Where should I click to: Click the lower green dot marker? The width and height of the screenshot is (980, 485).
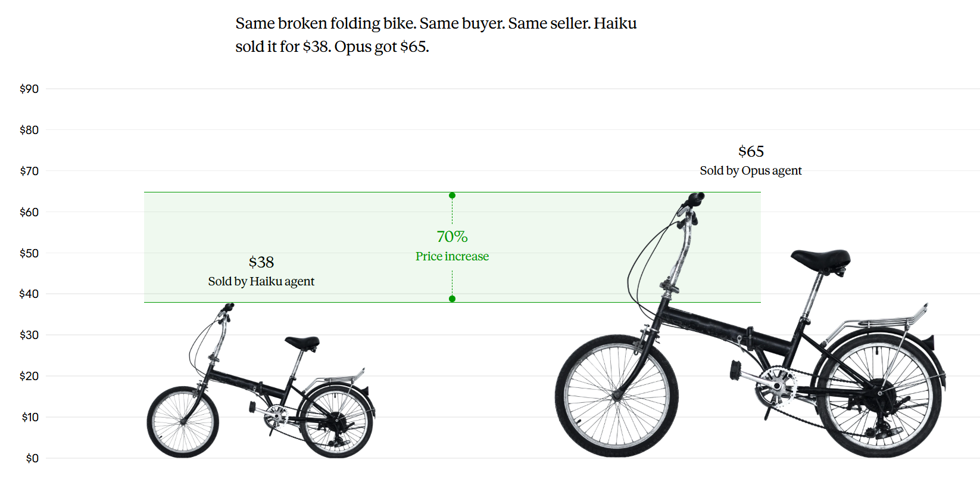point(452,299)
